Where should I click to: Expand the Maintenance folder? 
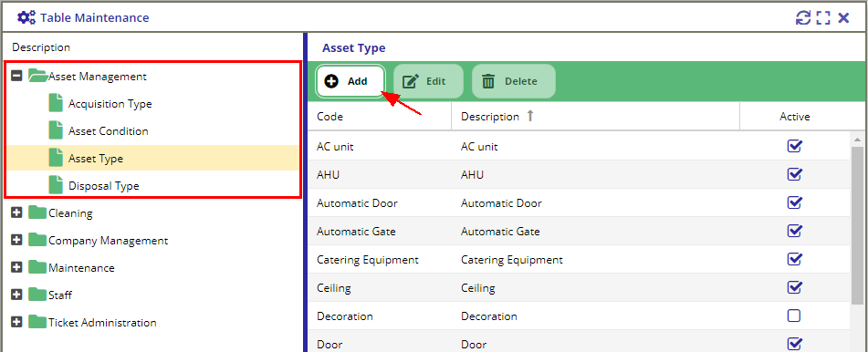point(17,267)
